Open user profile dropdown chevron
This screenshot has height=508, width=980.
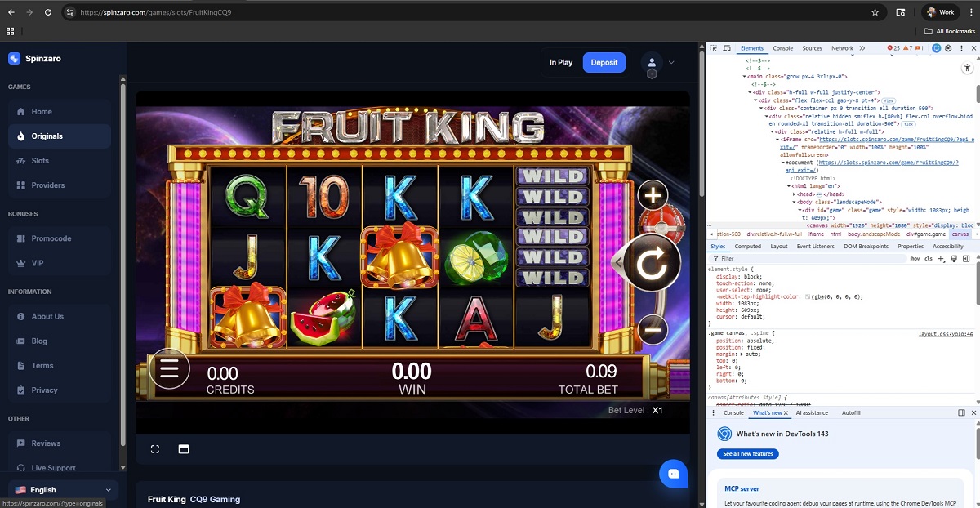pyautogui.click(x=671, y=62)
